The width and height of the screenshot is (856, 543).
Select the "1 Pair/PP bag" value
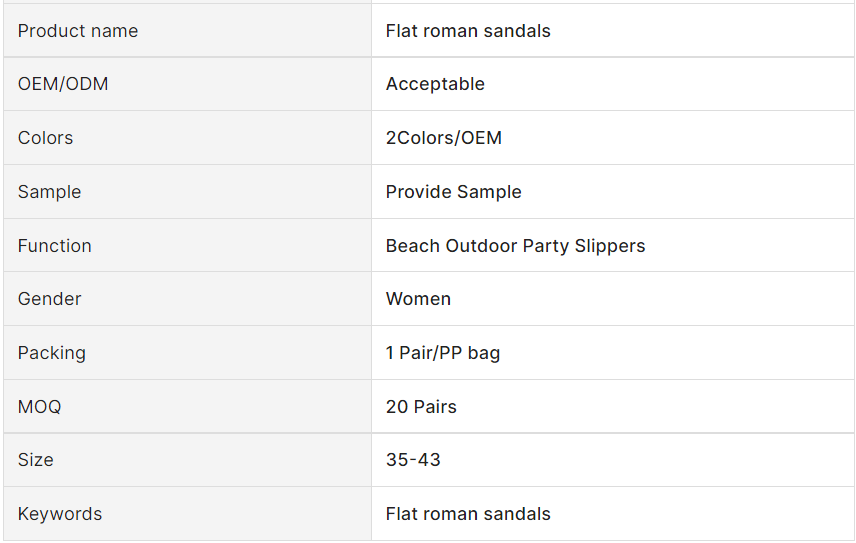coord(443,353)
